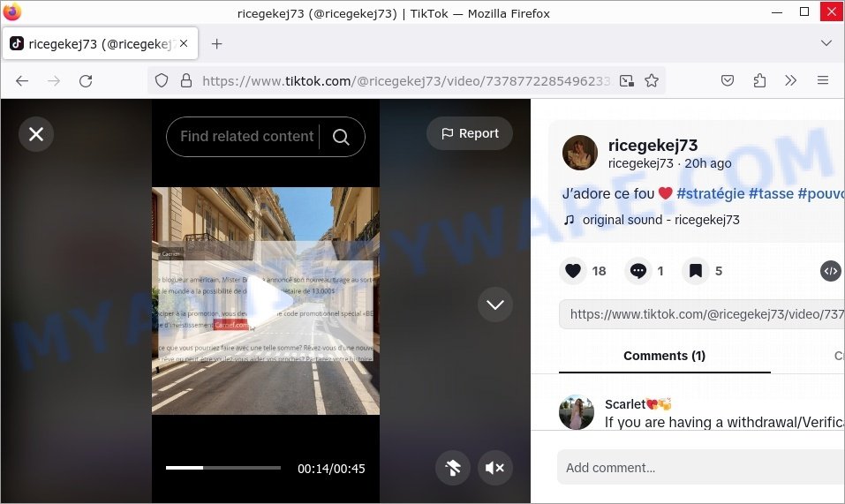Bookmark this page with the star
This screenshot has height=504, width=845.
(x=652, y=81)
